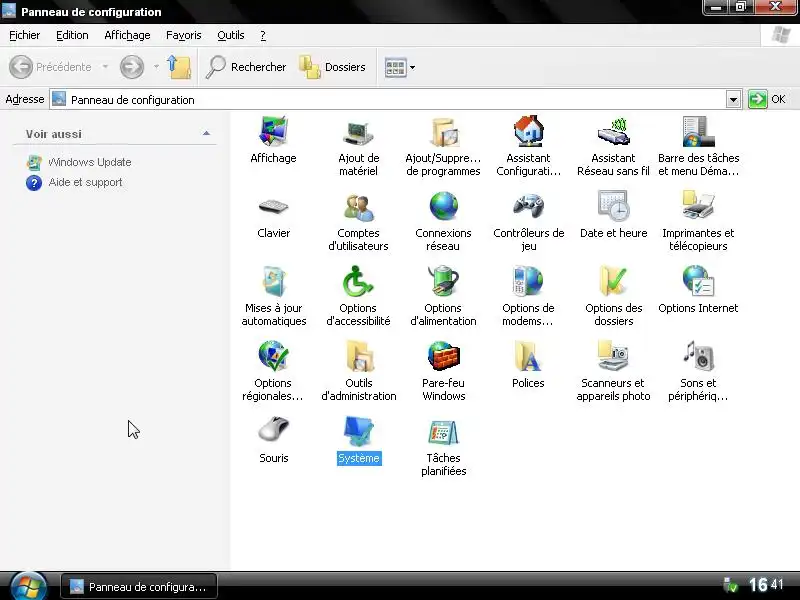
Task: Click the Précédente back button
Action: tap(50, 67)
